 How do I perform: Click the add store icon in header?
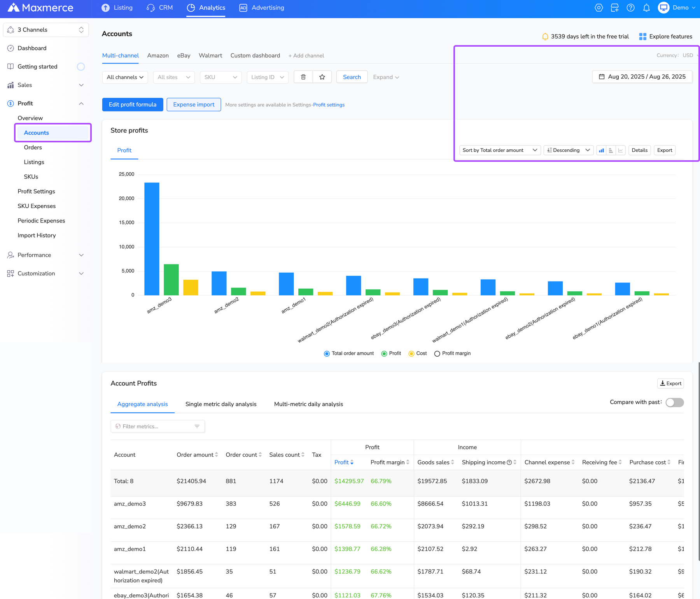(x=614, y=8)
